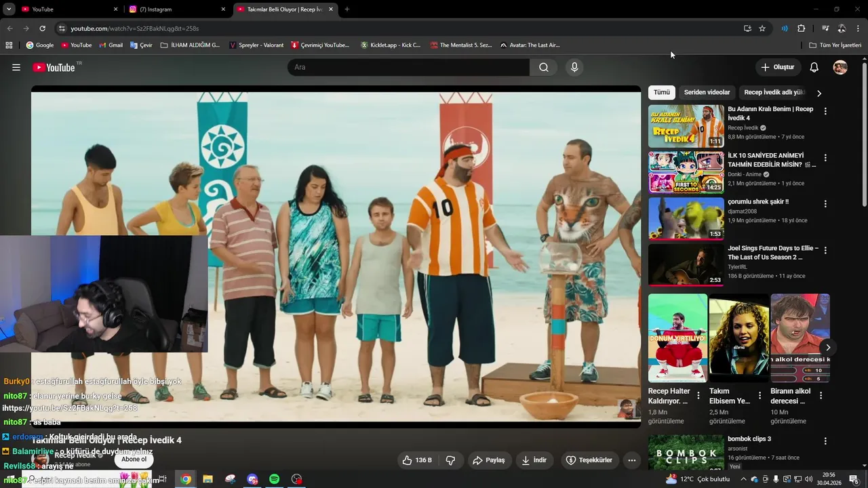Screen dimensions: 868x488
Task: Click the Chrome taskbar icon
Action: point(186,479)
